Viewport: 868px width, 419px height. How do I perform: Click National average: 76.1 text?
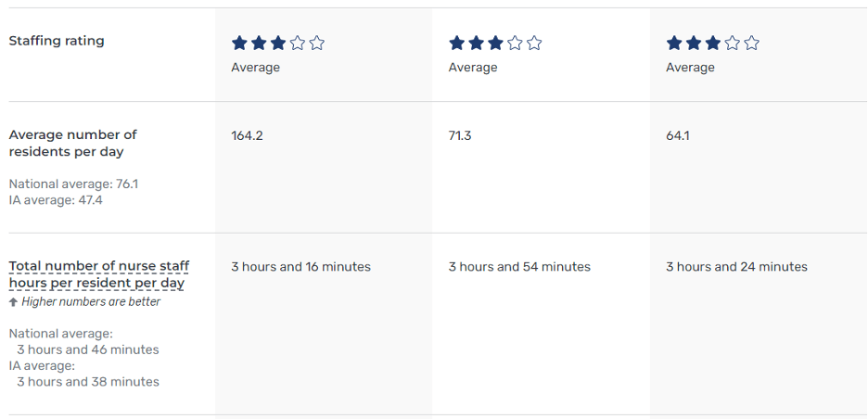73,184
